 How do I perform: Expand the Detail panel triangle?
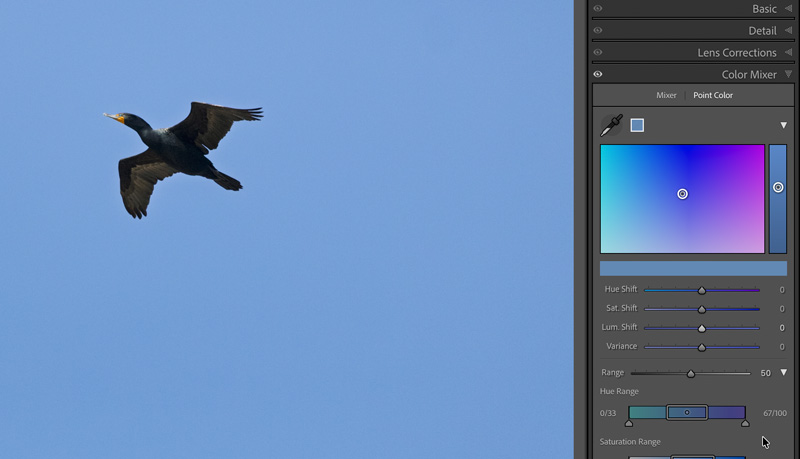point(788,31)
